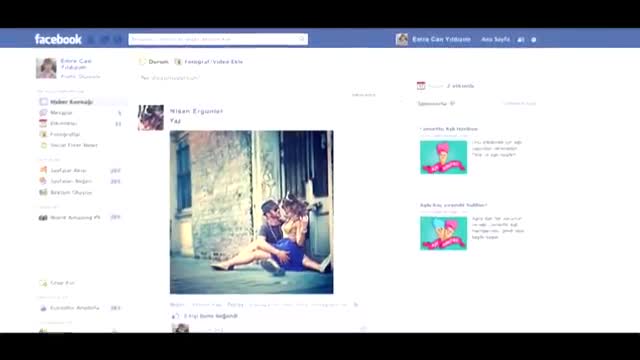Click the friends icon beside Ana Sayfa
This screenshot has width=640, height=360.
pyautogui.click(x=521, y=40)
